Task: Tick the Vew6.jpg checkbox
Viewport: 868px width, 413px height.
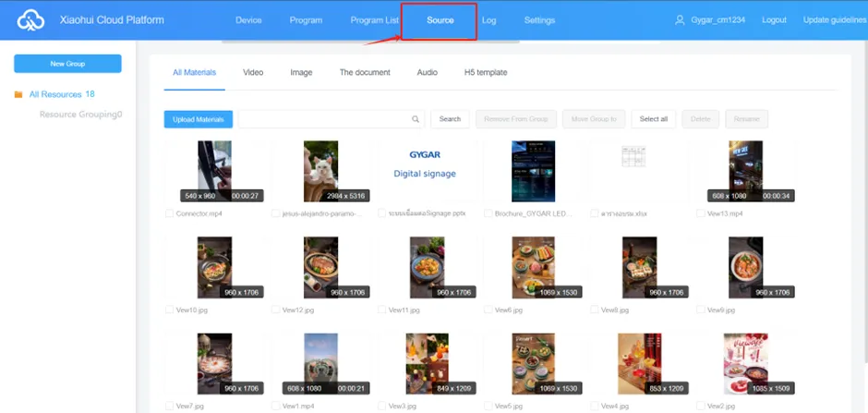Action: coord(488,310)
